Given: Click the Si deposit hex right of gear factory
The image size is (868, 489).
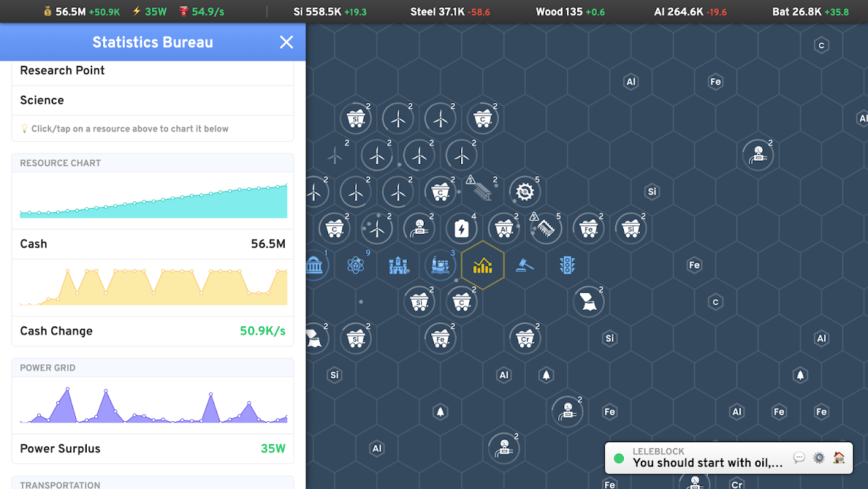Looking at the screenshot, I should (x=652, y=192).
